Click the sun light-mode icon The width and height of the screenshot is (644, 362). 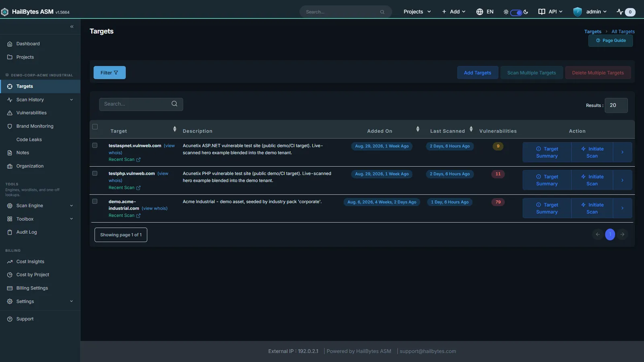tap(506, 12)
